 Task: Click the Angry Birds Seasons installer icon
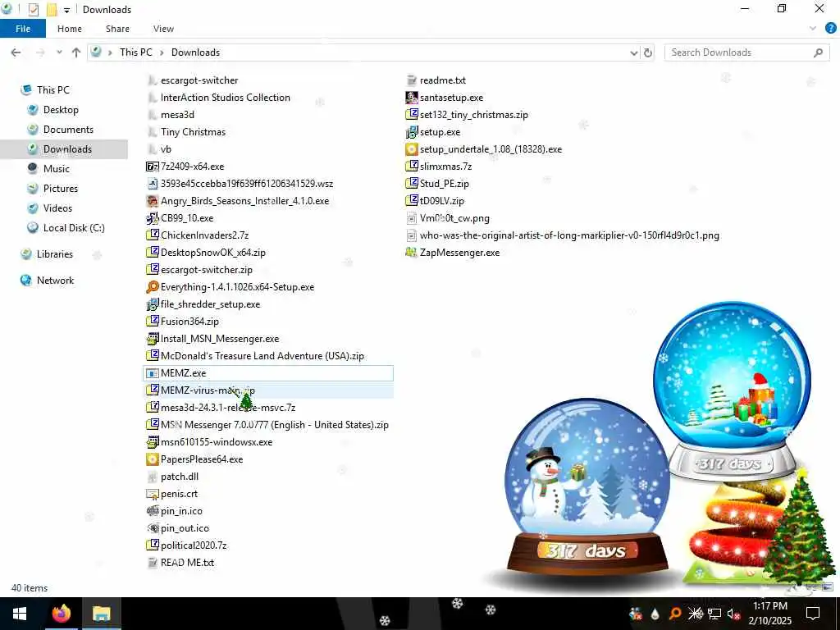click(x=152, y=201)
